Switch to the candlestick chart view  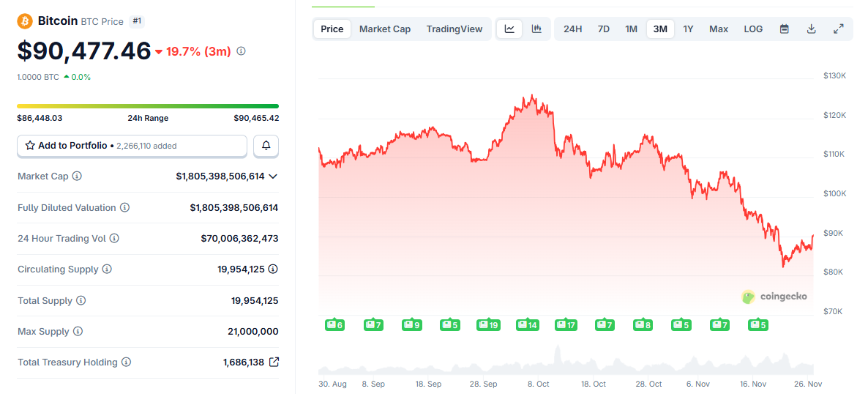click(536, 29)
